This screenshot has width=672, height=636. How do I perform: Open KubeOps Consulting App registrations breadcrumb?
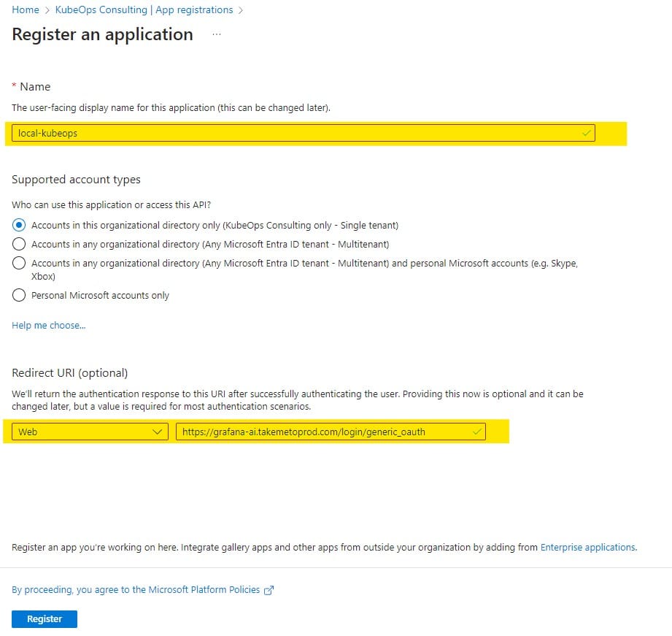(x=144, y=9)
